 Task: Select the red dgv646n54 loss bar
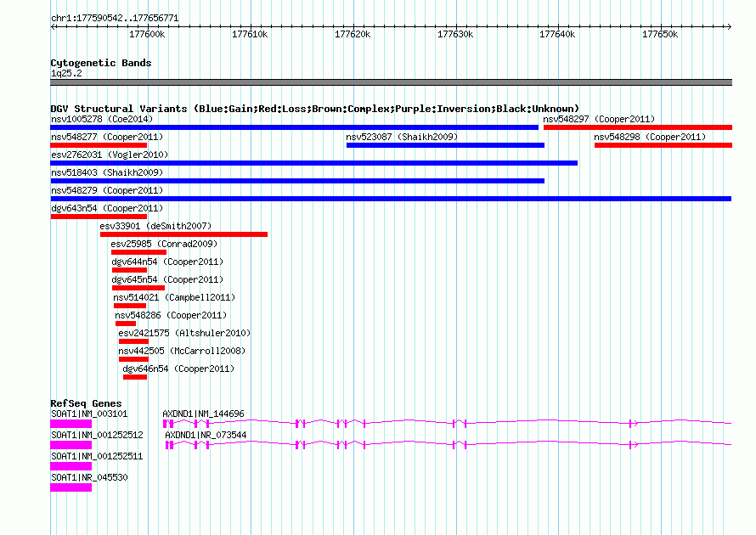[x=135, y=377]
